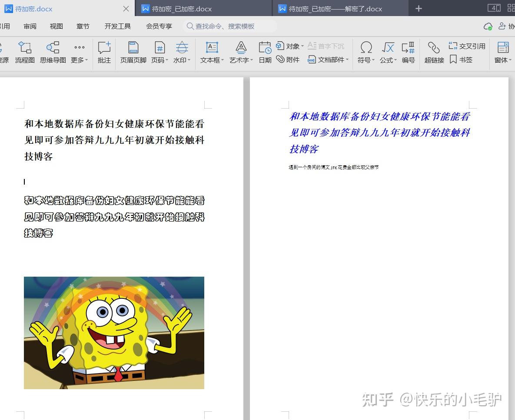Click the blue italic text on page two
515x420 pixels.
pyautogui.click(x=380, y=132)
